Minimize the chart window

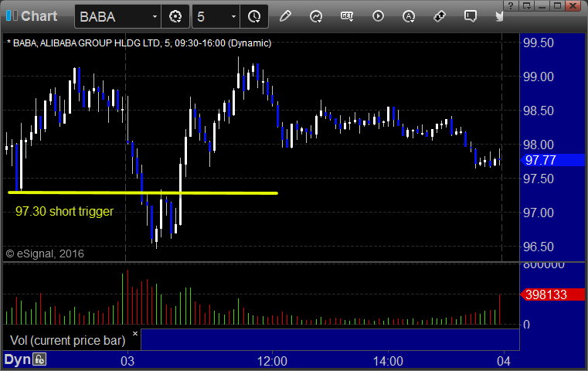click(x=542, y=5)
